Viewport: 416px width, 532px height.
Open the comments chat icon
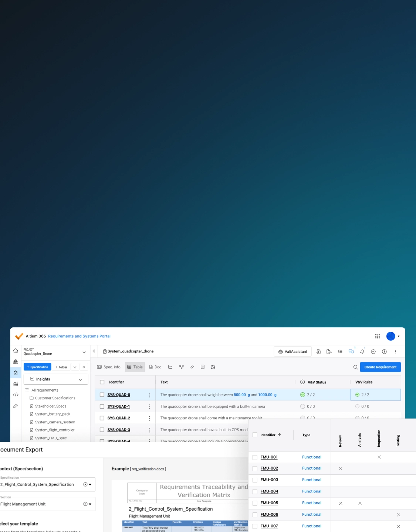click(x=351, y=352)
